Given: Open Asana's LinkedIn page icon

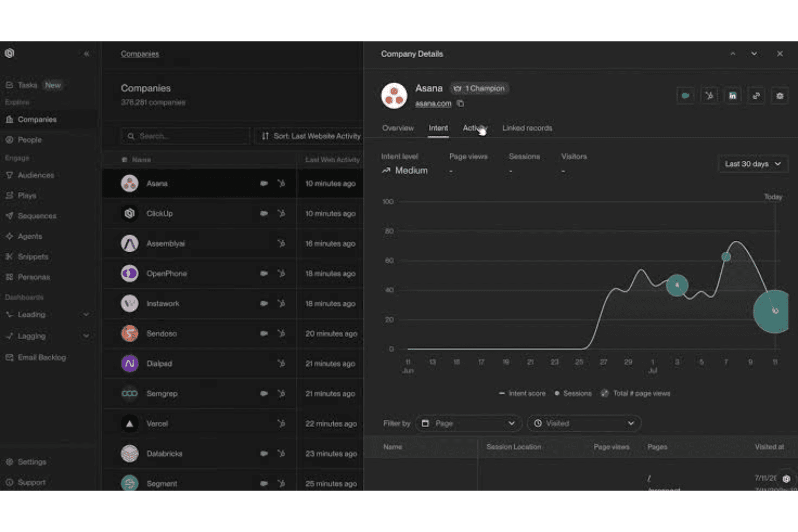Looking at the screenshot, I should [733, 96].
